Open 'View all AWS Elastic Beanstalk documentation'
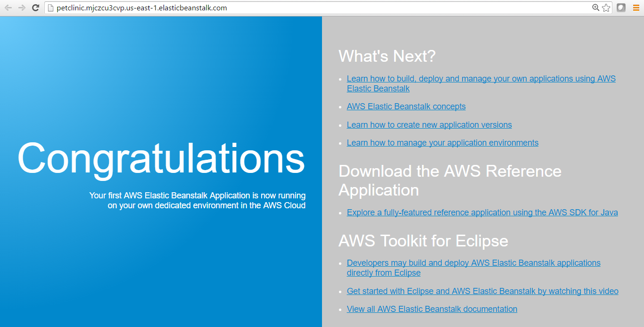 tap(432, 309)
